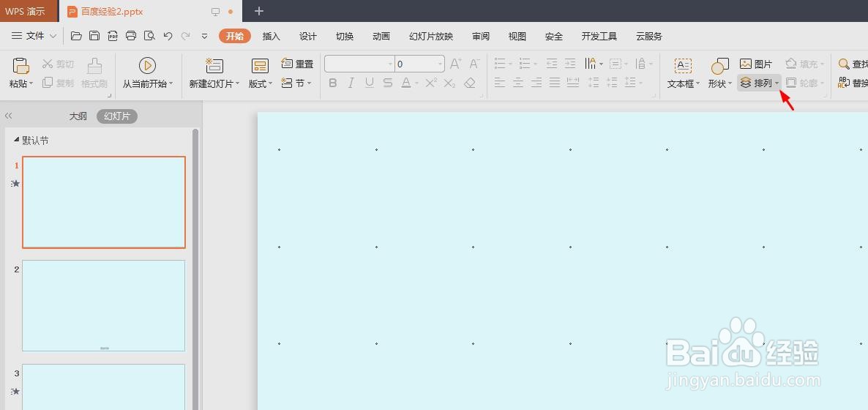Open the font size dropdown
The image size is (868, 410).
[x=440, y=64]
